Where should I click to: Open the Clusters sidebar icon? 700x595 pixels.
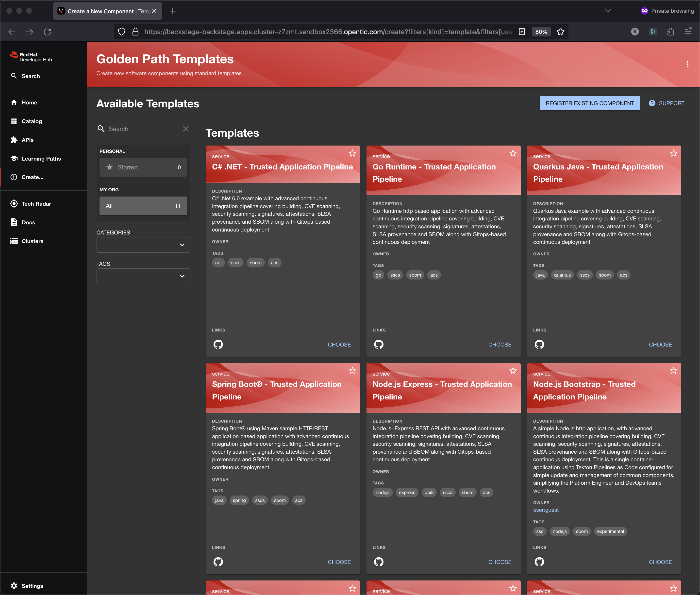(x=14, y=241)
